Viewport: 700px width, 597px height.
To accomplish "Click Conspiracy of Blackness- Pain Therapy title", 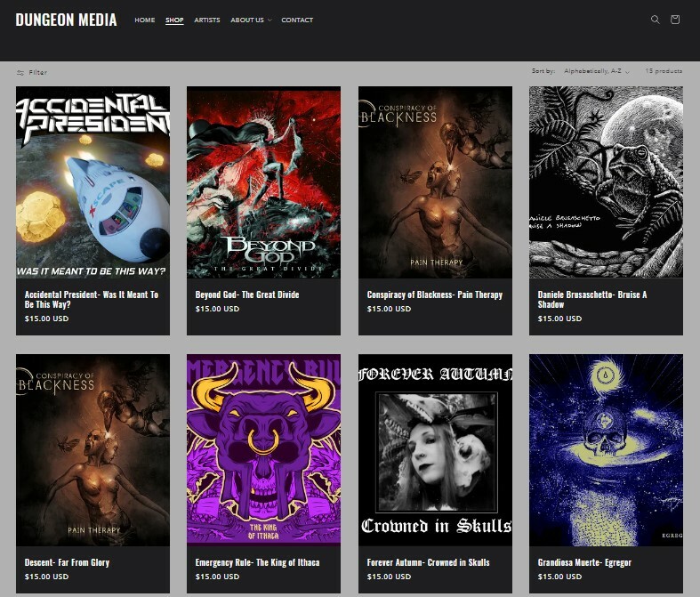I will click(x=435, y=294).
